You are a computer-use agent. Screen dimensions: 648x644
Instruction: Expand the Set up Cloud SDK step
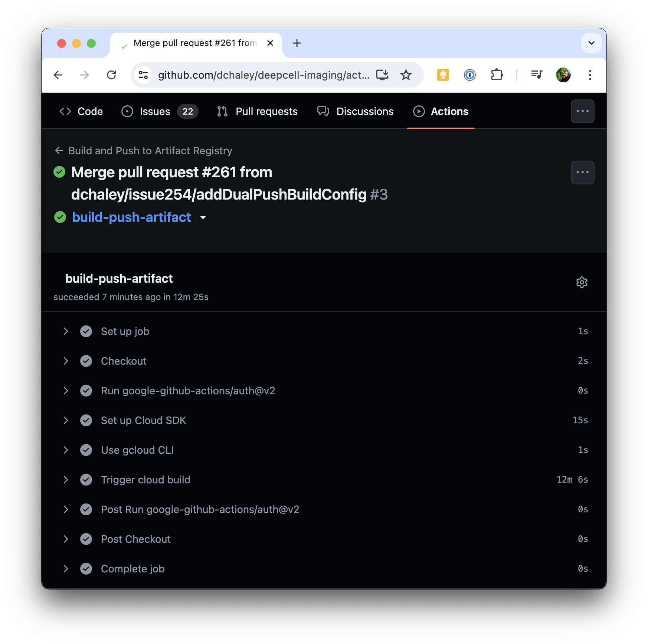(x=66, y=420)
